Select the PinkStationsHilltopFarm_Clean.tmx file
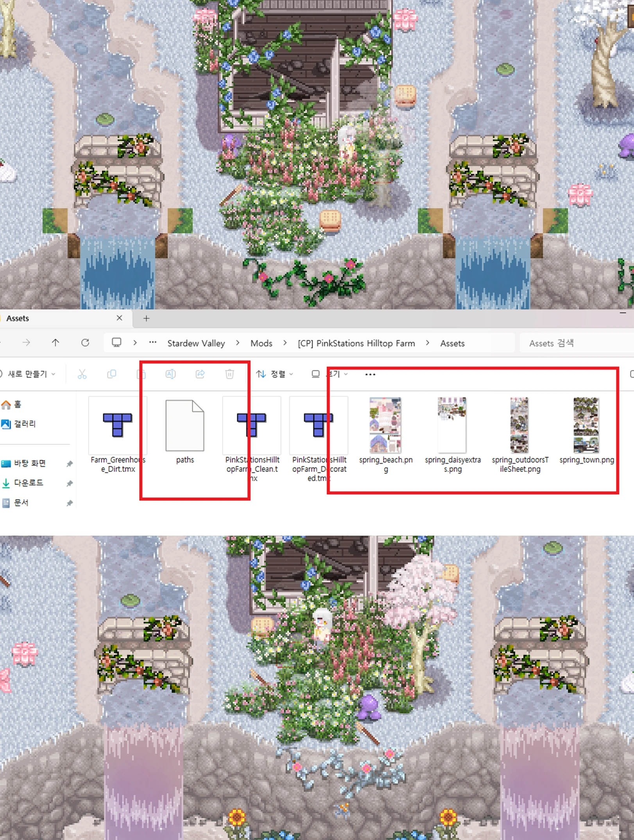Image resolution: width=634 pixels, height=840 pixels. point(252,440)
